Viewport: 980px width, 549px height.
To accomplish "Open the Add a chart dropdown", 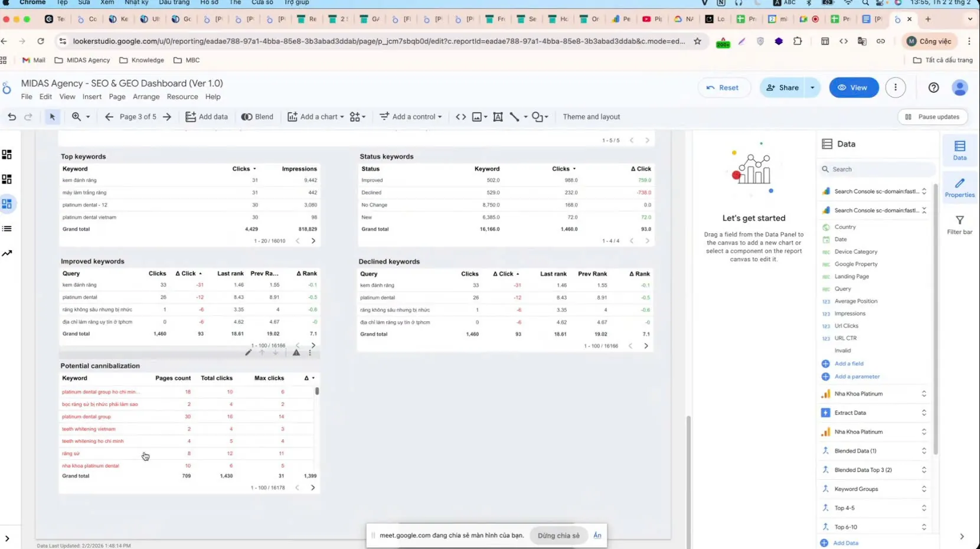I will 315,117.
